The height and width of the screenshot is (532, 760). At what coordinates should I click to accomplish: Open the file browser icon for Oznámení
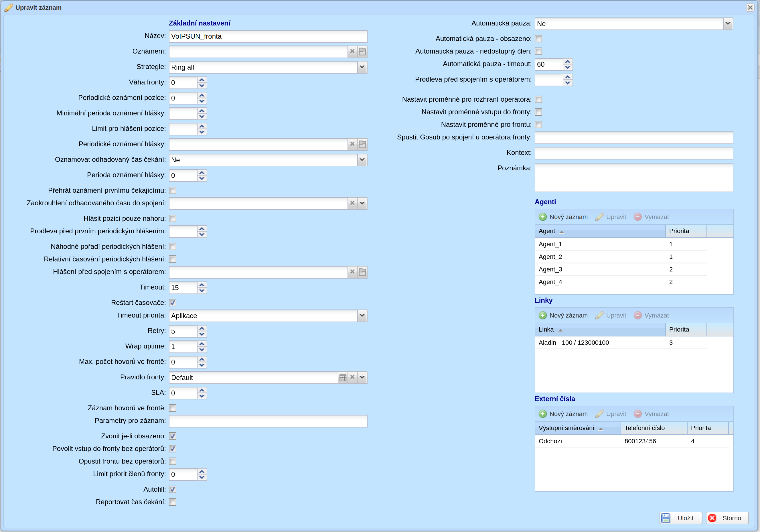coord(362,52)
